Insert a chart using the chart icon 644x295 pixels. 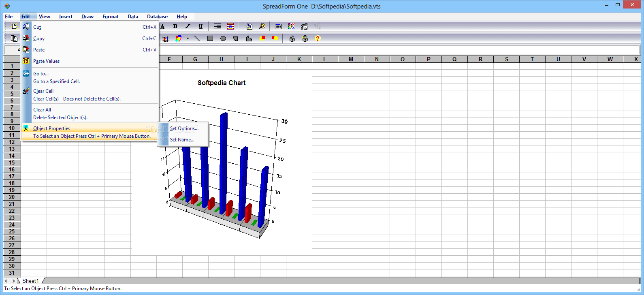(x=165, y=38)
